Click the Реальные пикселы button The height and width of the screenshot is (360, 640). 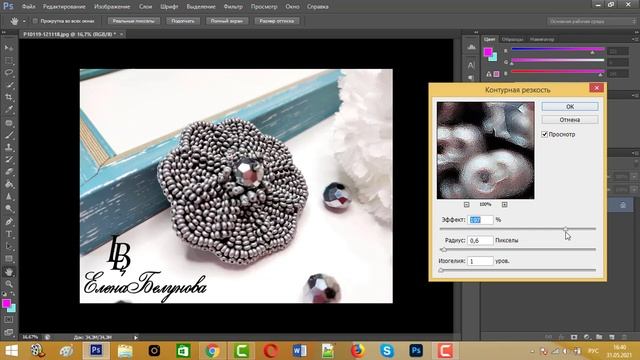[133, 21]
